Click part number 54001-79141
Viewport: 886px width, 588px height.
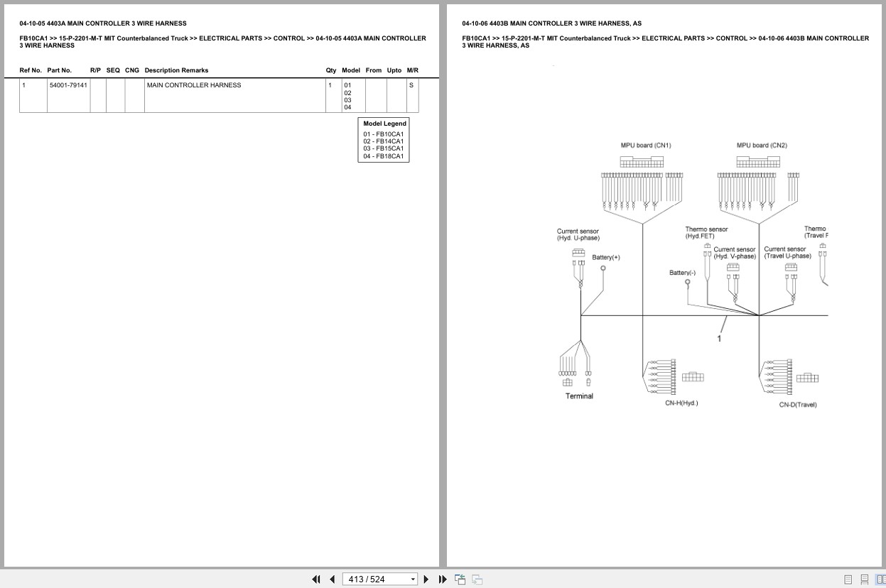68,85
